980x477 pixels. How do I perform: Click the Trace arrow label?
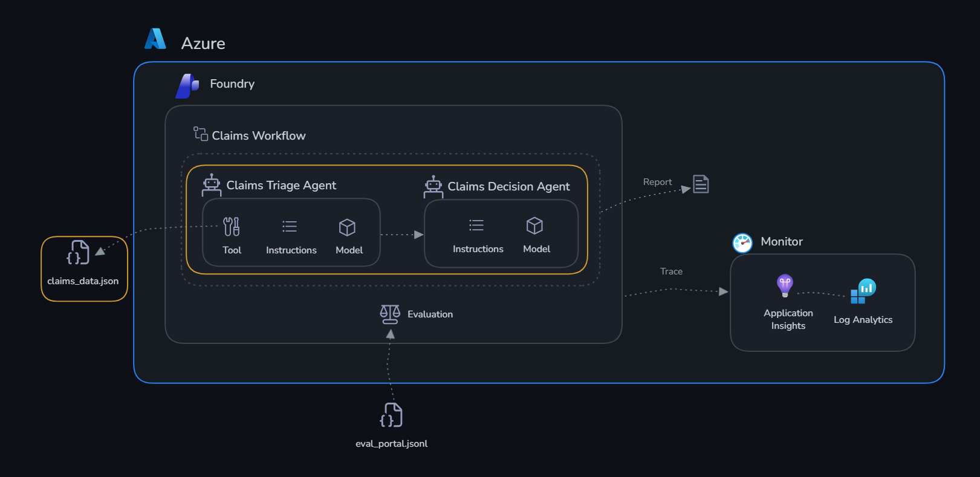(x=671, y=271)
